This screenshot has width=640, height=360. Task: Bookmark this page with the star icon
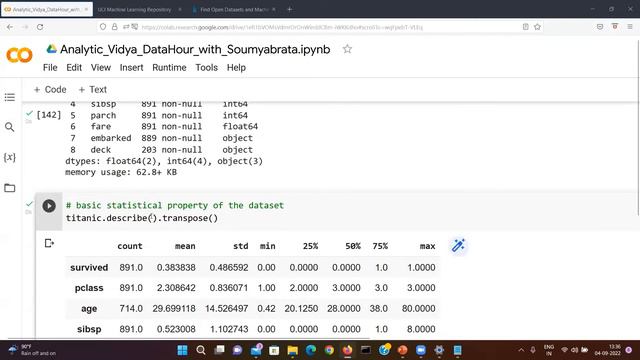(537, 27)
